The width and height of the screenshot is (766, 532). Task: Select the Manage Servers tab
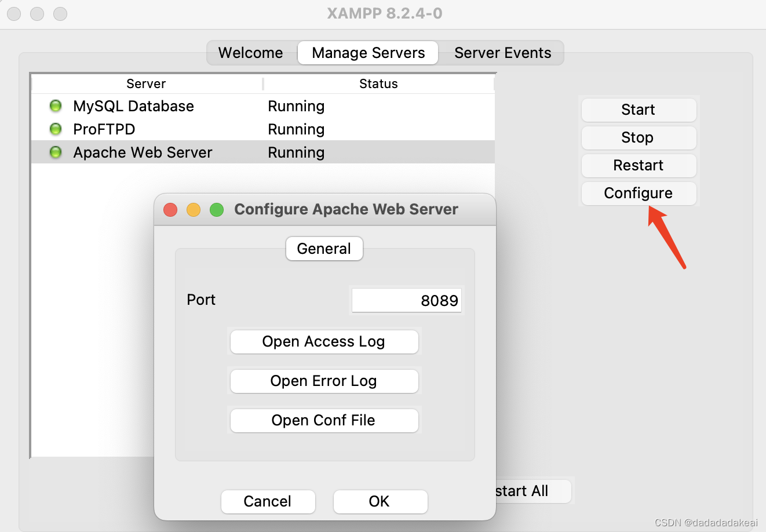367,53
